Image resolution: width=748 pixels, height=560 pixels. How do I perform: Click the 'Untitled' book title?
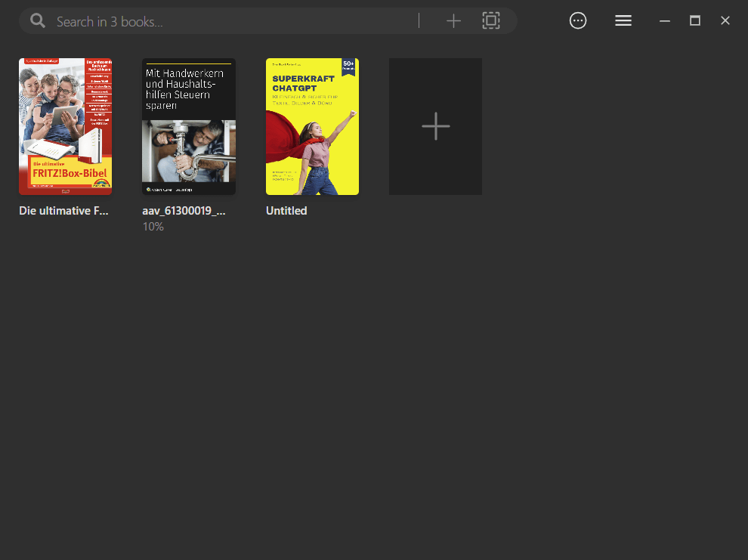tap(286, 211)
